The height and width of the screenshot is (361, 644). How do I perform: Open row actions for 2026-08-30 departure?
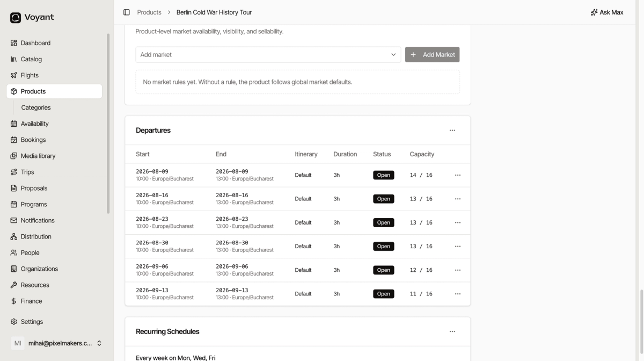[458, 246]
